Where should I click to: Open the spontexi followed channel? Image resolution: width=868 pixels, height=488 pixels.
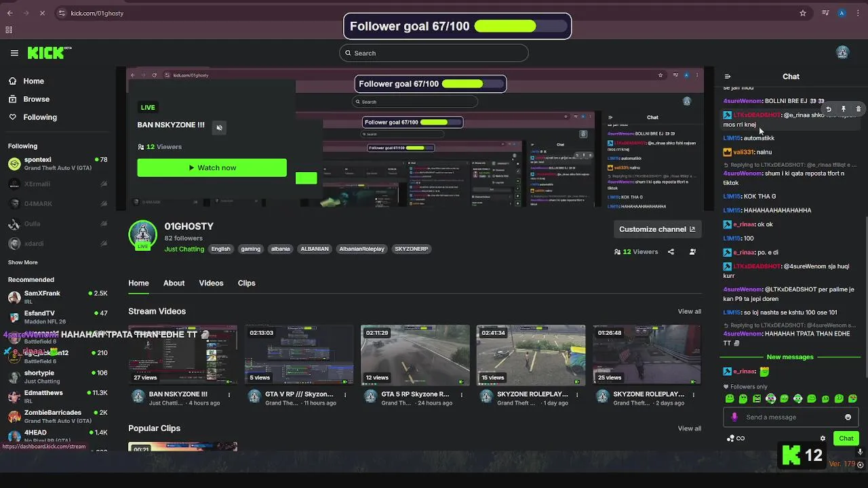[58, 164]
